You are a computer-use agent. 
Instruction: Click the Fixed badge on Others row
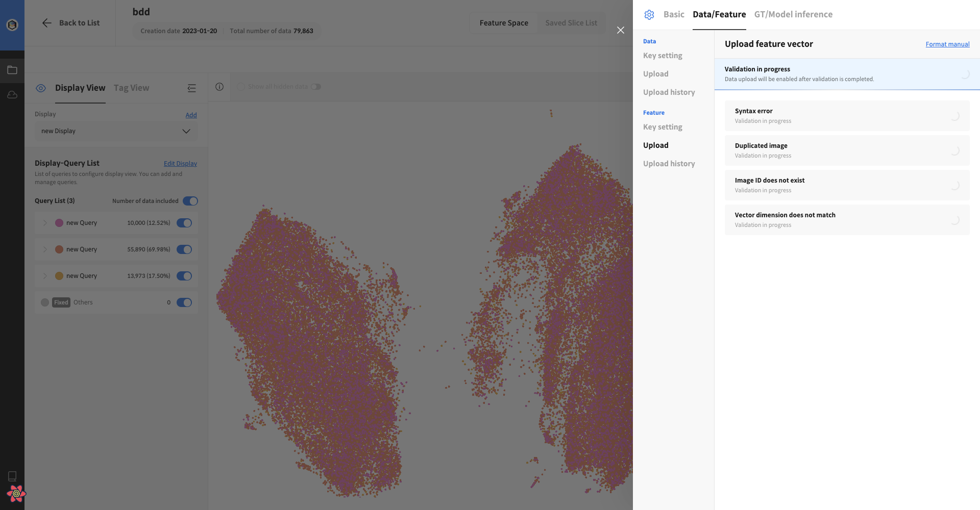[61, 302]
